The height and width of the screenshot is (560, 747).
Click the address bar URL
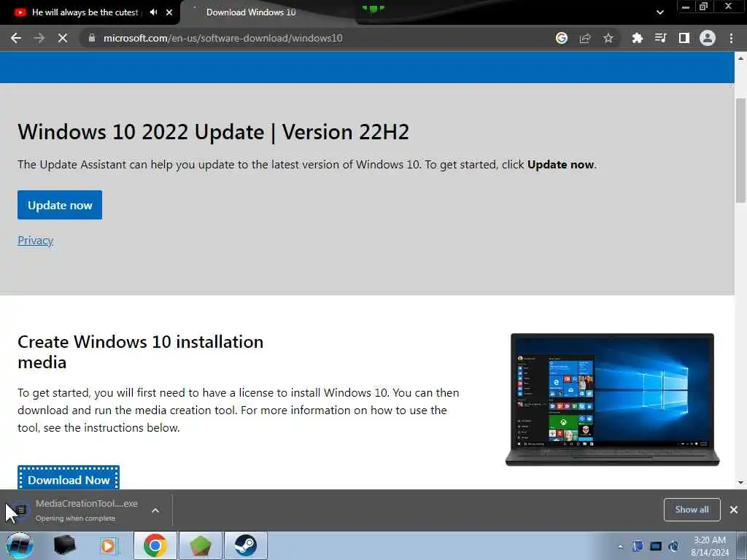(223, 38)
